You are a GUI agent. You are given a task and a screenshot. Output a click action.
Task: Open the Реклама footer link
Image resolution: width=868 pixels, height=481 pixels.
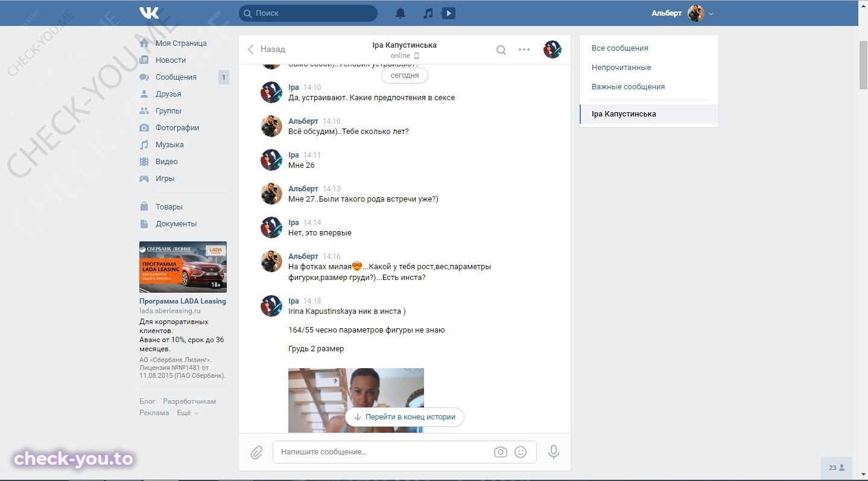pos(154,413)
